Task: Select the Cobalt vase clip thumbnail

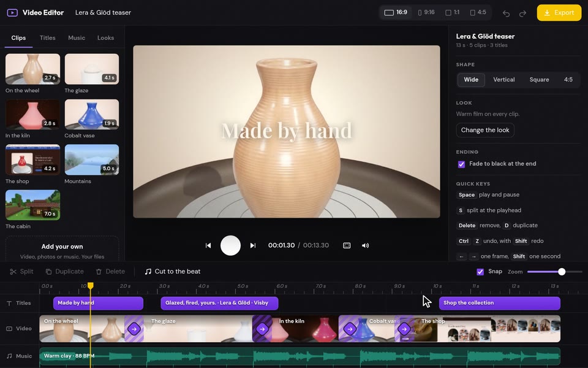Action: coord(92,114)
